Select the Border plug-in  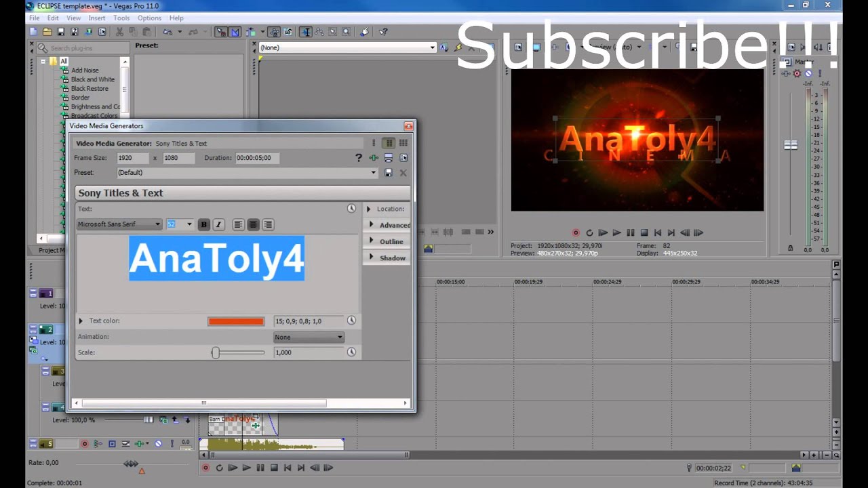(80, 98)
